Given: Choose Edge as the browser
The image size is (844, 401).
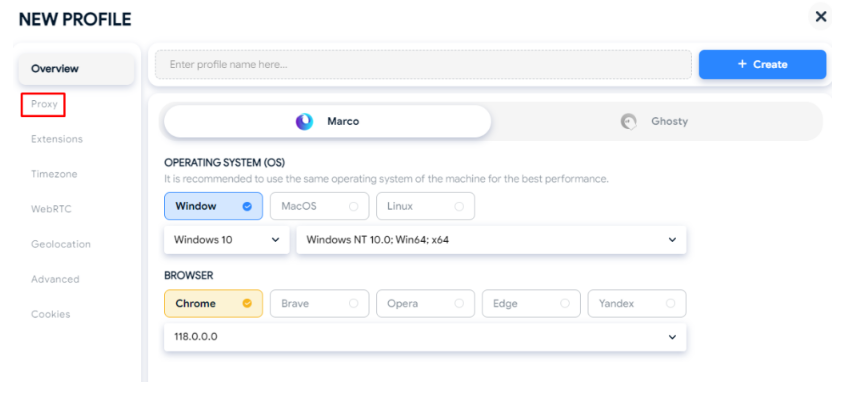Looking at the screenshot, I should (x=530, y=303).
